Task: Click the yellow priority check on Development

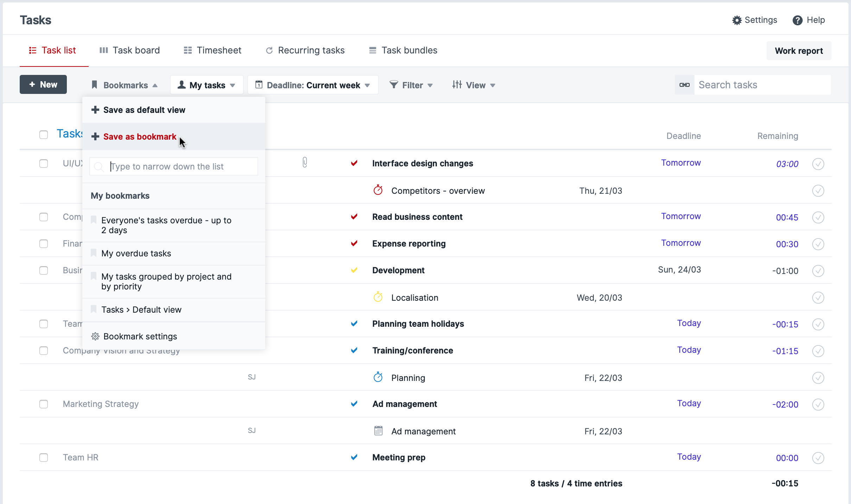Action: (354, 270)
